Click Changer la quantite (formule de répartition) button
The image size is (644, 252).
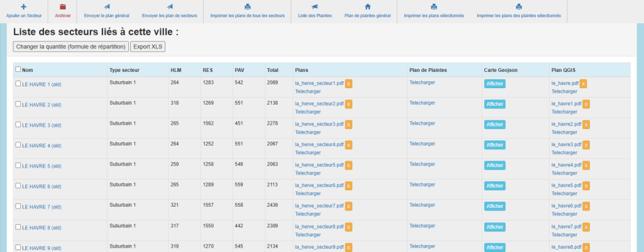click(x=71, y=47)
